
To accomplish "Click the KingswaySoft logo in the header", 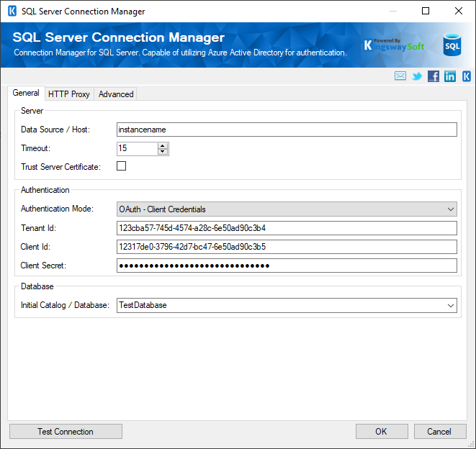I will [394, 45].
